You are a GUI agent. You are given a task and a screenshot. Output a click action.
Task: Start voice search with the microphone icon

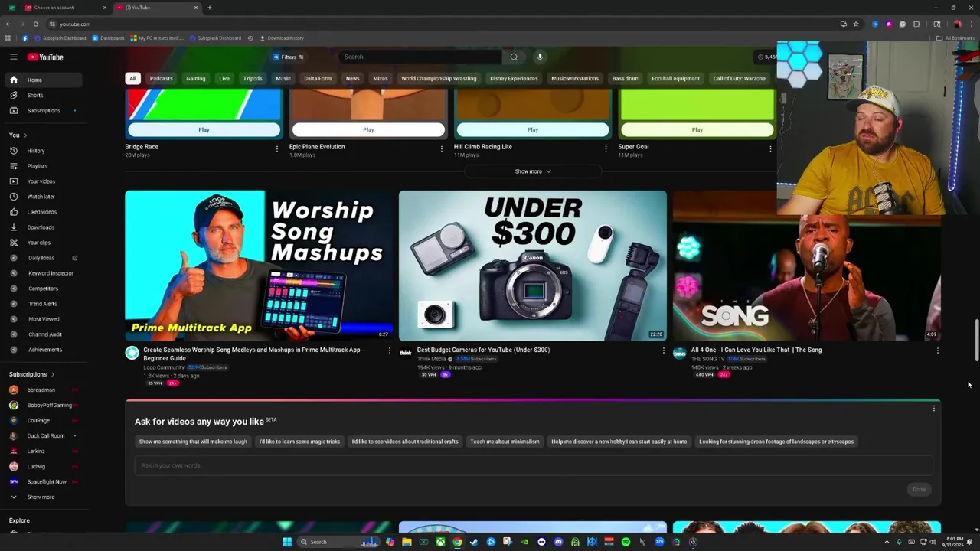point(540,57)
